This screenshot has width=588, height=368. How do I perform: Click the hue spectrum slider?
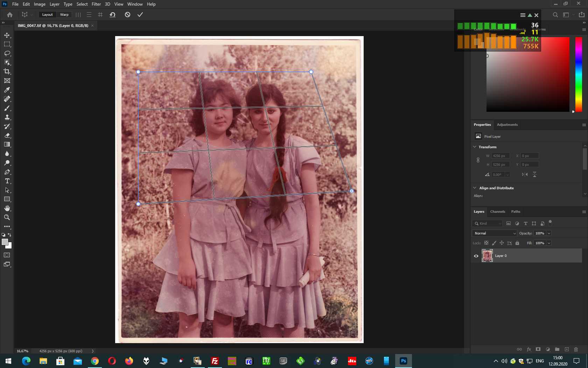tap(579, 74)
